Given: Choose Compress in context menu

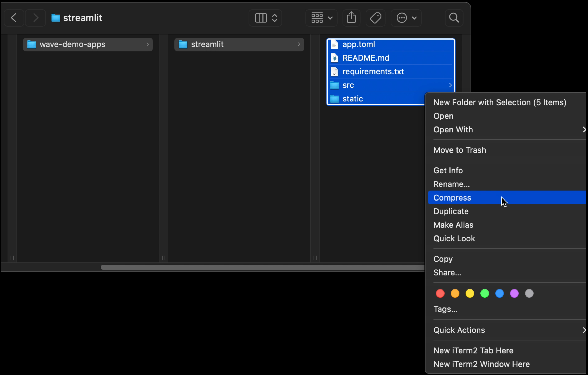Looking at the screenshot, I should click(507, 197).
